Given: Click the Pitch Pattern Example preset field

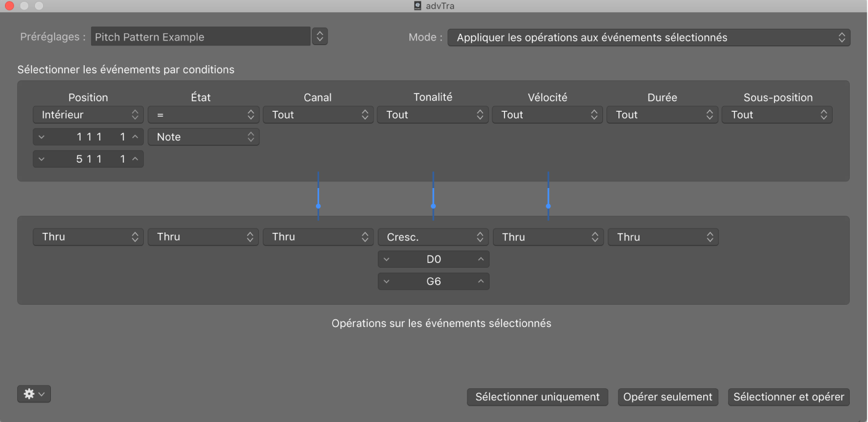Looking at the screenshot, I should [x=200, y=37].
